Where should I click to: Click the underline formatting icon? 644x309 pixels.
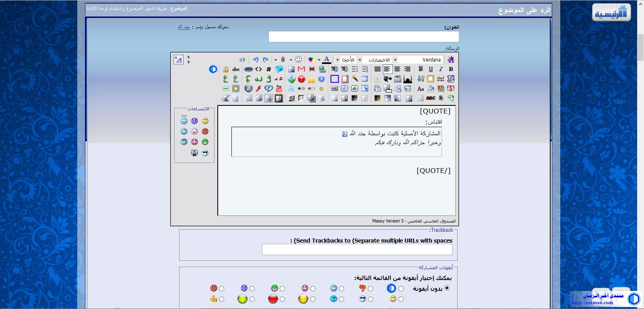click(431, 69)
